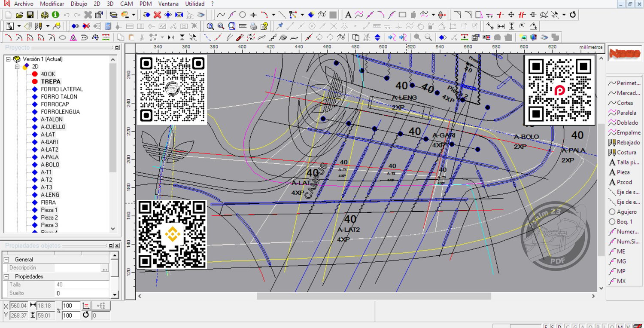Click the printer icon
The width and height of the screenshot is (644, 328).
click(x=253, y=26)
